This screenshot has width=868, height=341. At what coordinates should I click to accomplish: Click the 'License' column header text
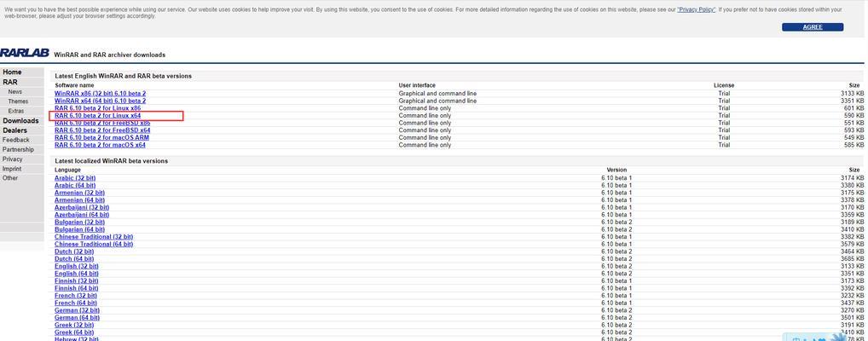pyautogui.click(x=724, y=85)
